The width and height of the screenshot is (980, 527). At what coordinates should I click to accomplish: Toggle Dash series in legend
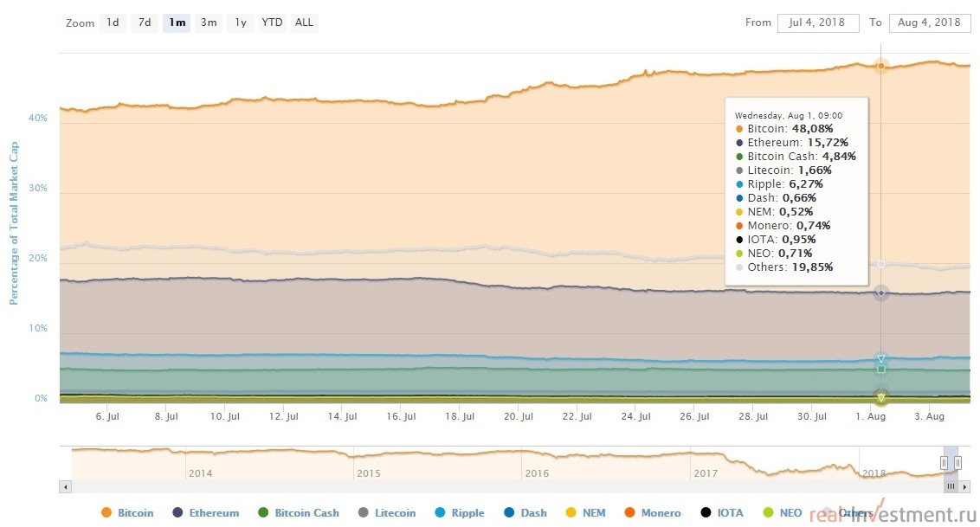click(x=525, y=512)
